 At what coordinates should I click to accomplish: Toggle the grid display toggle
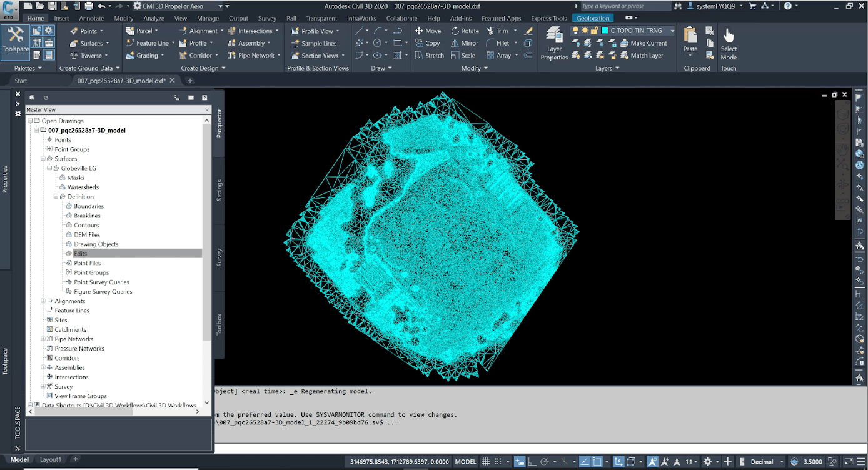point(486,461)
